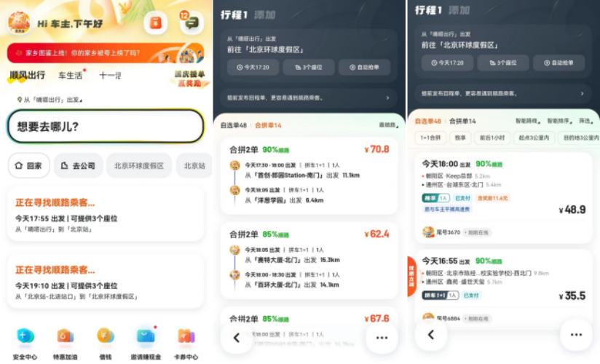Screen dimensions: 600x364
Task: Open first 合拼2单 order priced ¥70.8
Action: click(309, 176)
